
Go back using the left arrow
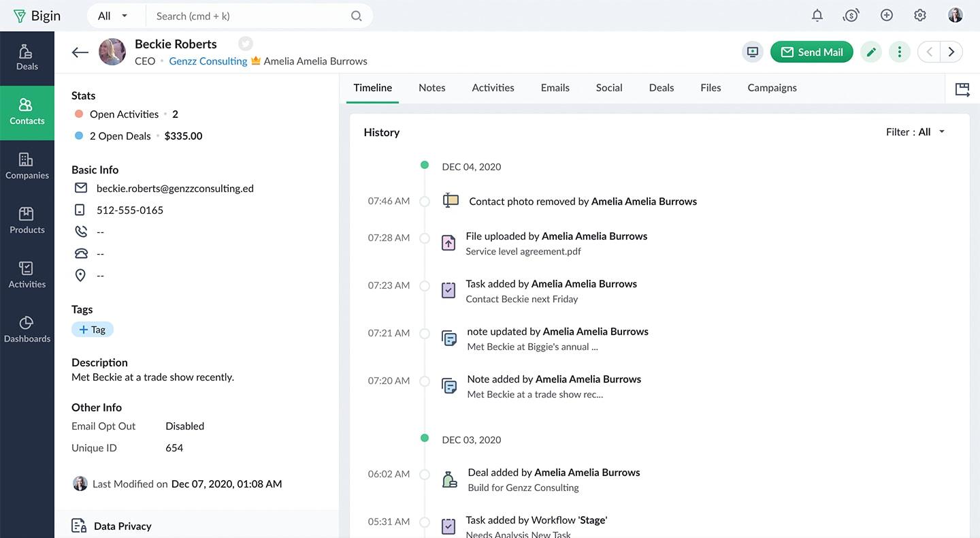point(80,52)
